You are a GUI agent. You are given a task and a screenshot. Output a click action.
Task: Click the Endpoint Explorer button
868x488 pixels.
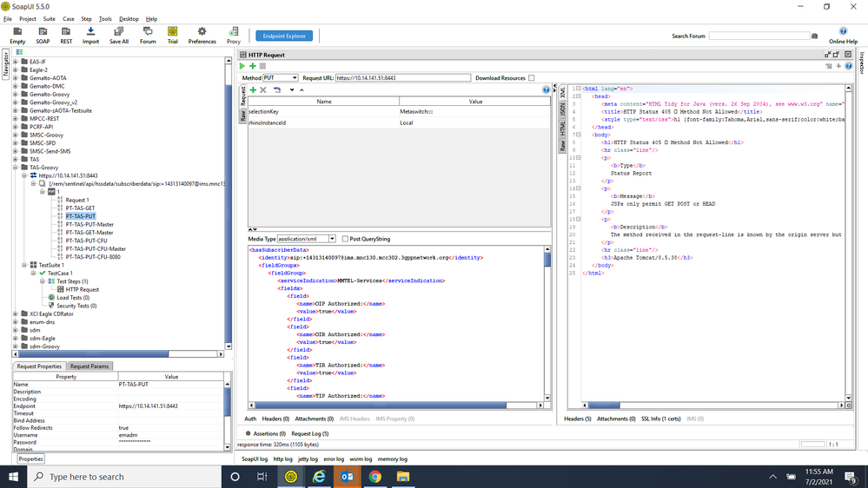(284, 36)
